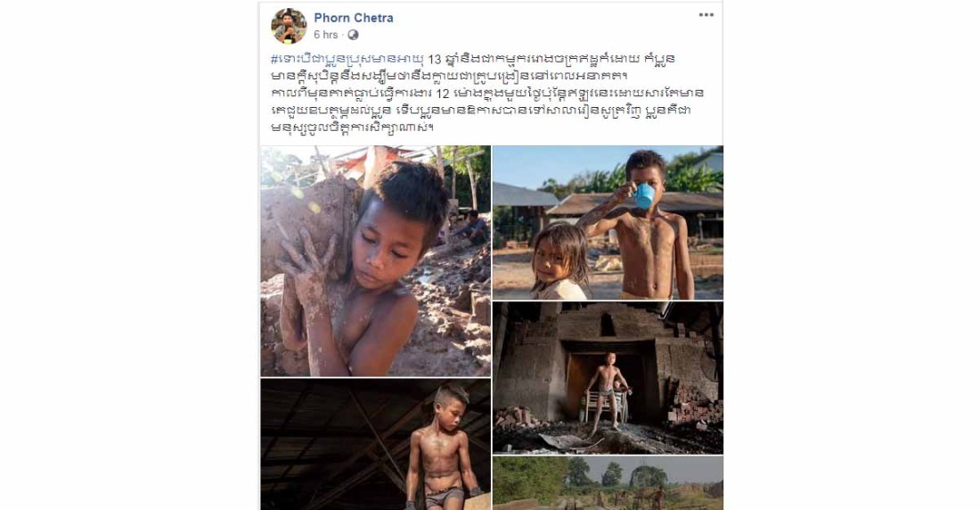Click the Phorn Chetra name link
Screen dimensions: 980x510
click(x=354, y=18)
